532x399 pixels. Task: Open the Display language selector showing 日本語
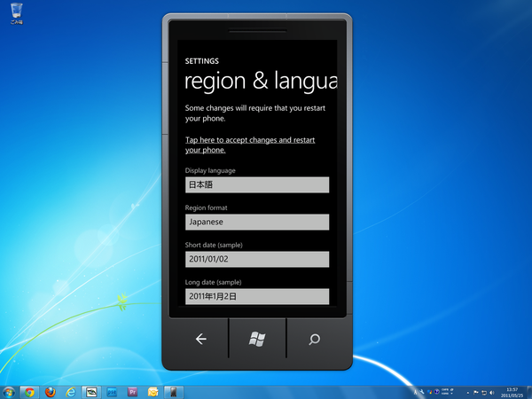257,184
